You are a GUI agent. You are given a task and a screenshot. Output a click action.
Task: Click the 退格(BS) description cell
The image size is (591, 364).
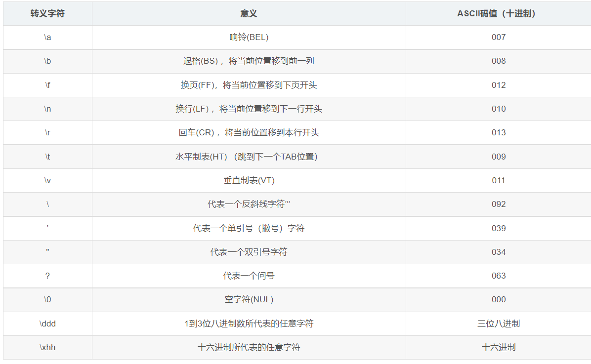click(249, 61)
